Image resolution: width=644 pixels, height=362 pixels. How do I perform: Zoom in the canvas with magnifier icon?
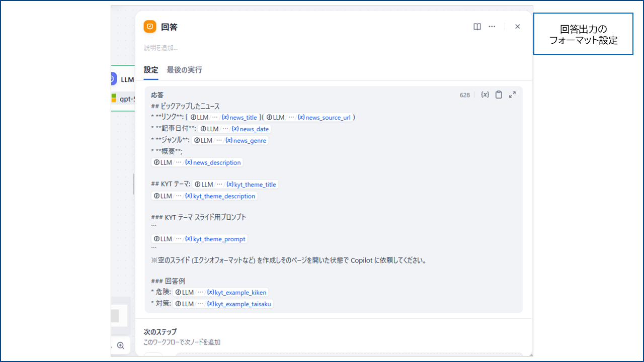coord(121,345)
